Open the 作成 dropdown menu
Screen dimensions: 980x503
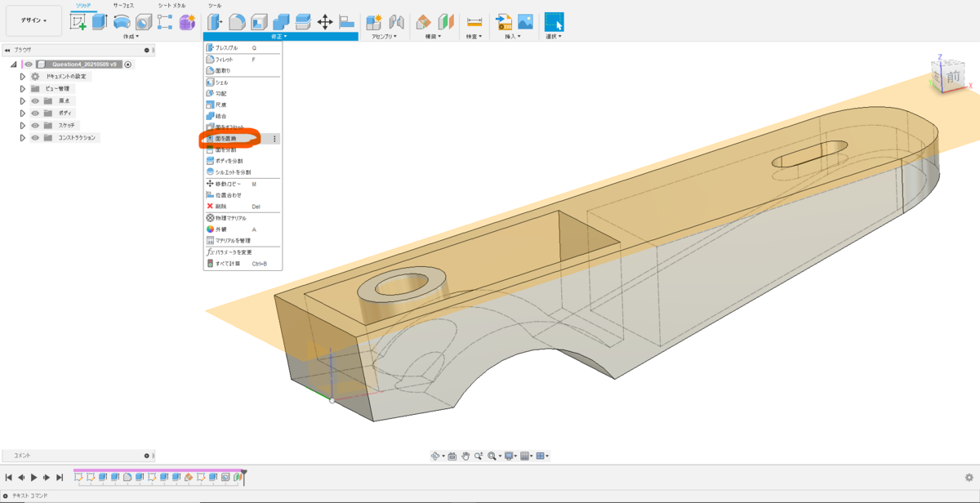[131, 37]
